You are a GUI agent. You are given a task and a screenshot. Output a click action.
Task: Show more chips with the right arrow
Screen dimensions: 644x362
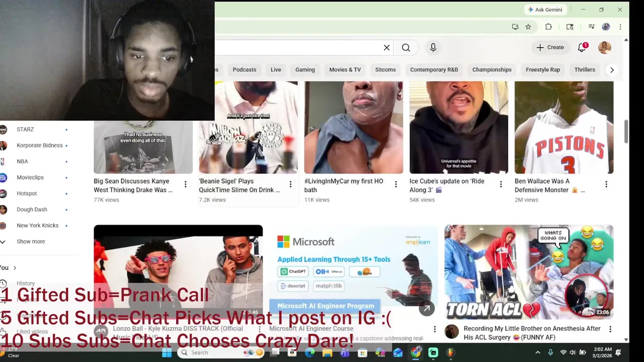[x=612, y=70]
